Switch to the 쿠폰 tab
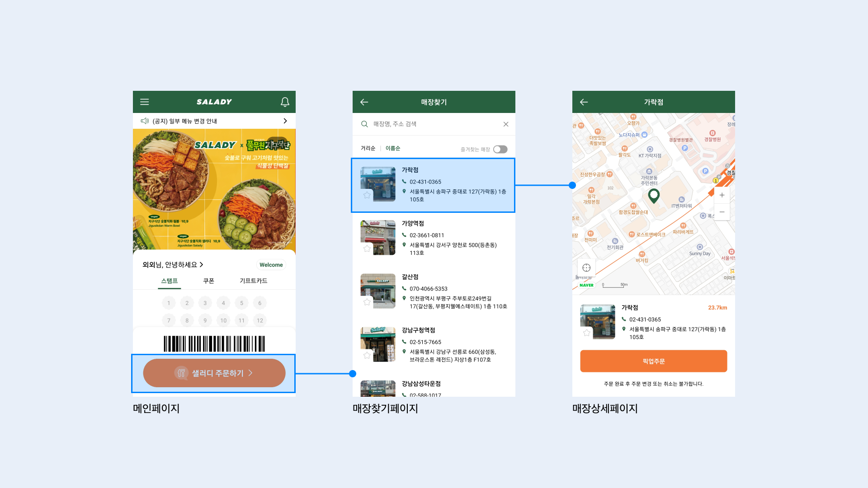The width and height of the screenshot is (868, 488). click(x=208, y=281)
